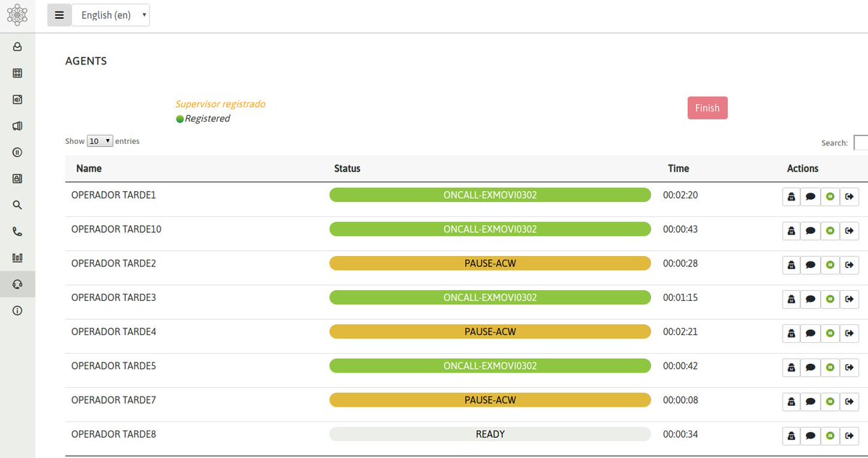The height and width of the screenshot is (458, 868).
Task: Sort the table by the Status column
Action: coord(347,169)
